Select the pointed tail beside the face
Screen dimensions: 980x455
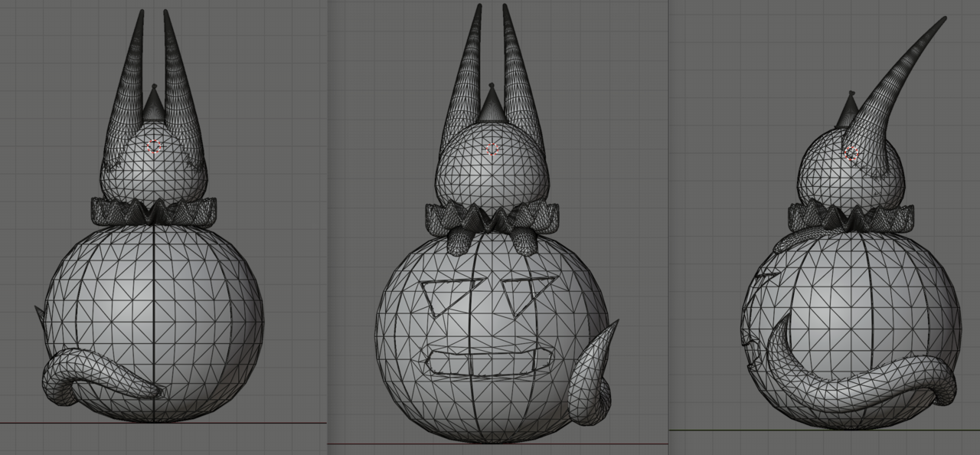click(x=593, y=377)
